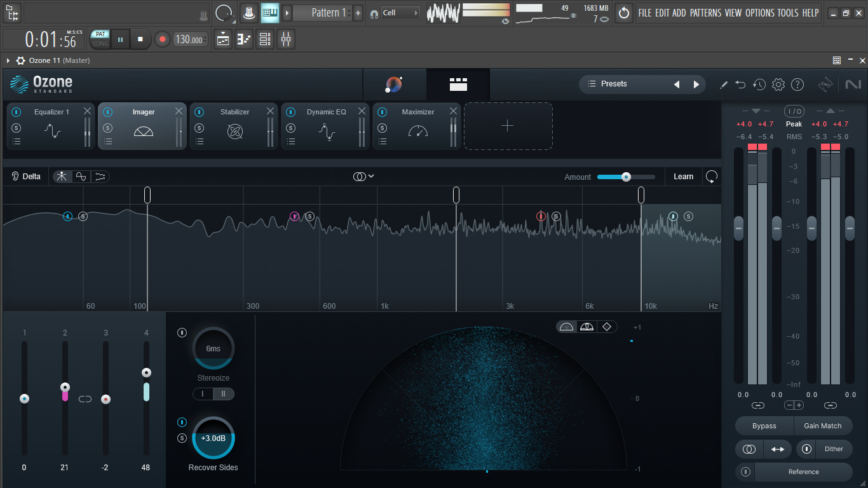Click the undo history clock icon
The height and width of the screenshot is (488, 868).
(759, 85)
